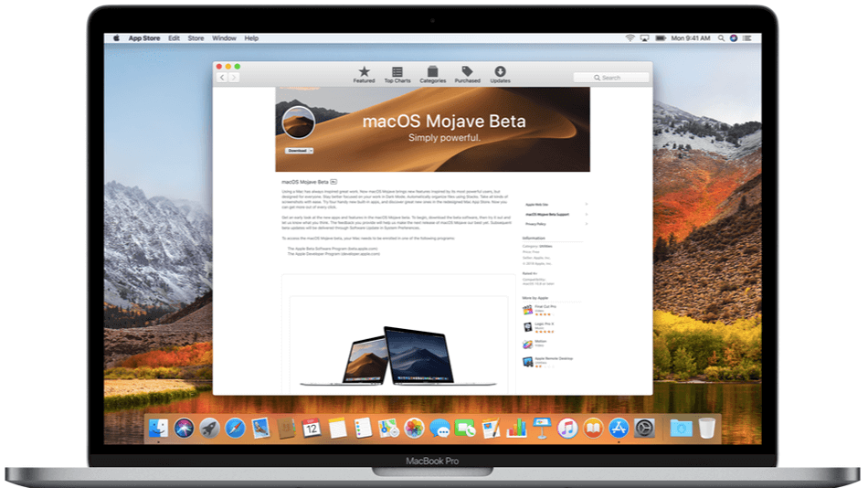Open Contacts book in the Dock
This screenshot has width=868, height=488.
coord(286,429)
